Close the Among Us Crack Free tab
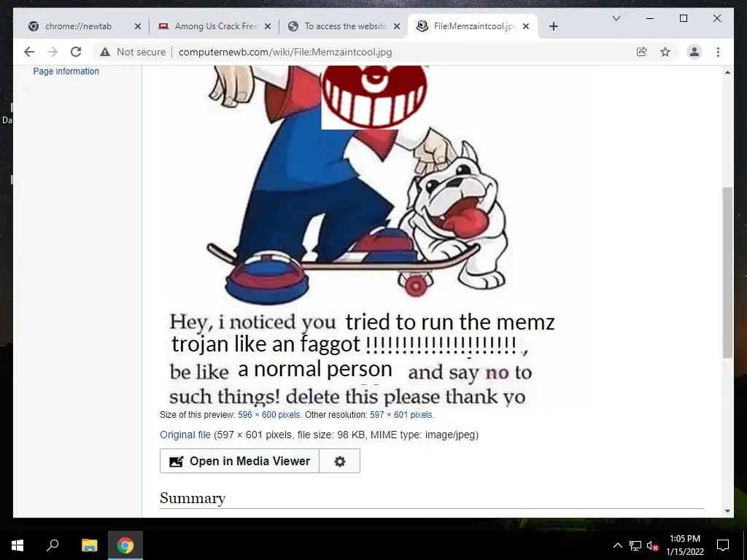This screenshot has width=747, height=560. (267, 26)
